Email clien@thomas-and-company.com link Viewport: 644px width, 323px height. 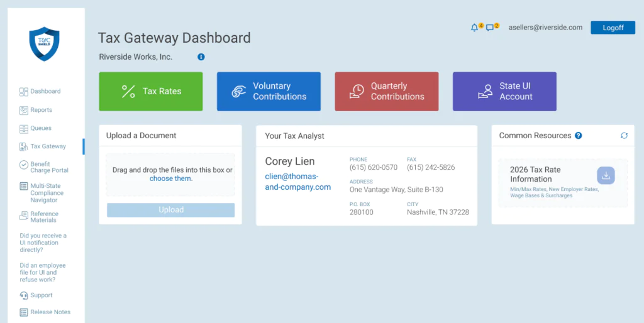tap(297, 182)
